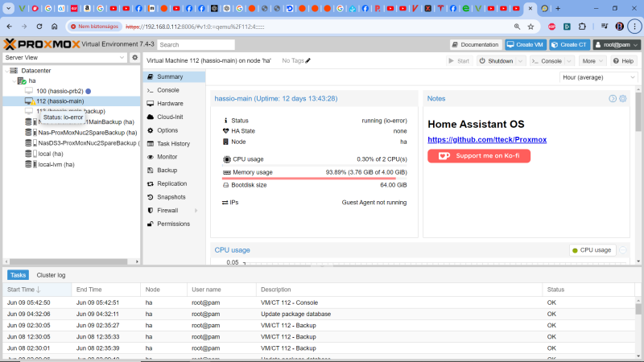The width and height of the screenshot is (644, 362).
Task: Go back using the browser back arrow
Action: click(x=10, y=27)
